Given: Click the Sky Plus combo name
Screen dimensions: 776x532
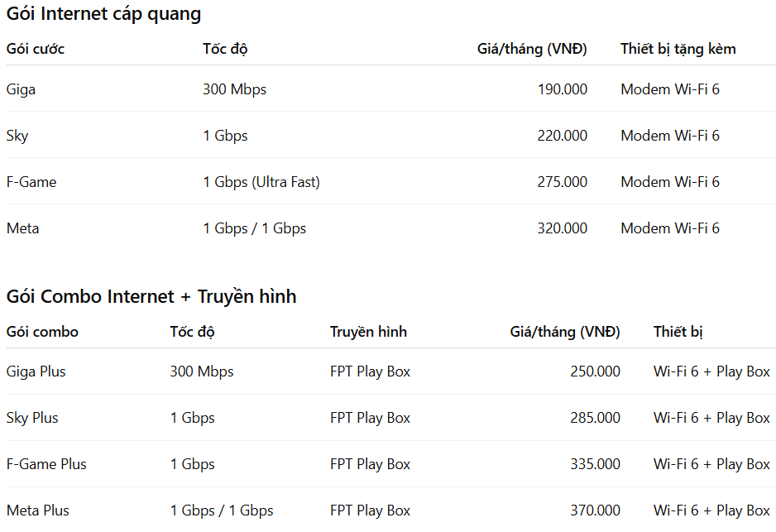Looking at the screenshot, I should click(32, 418).
